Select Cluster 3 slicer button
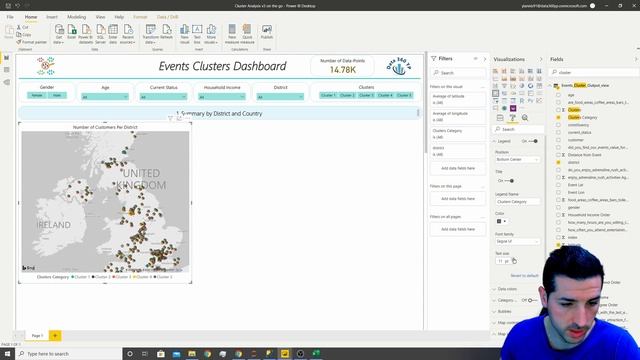 pos(366,96)
